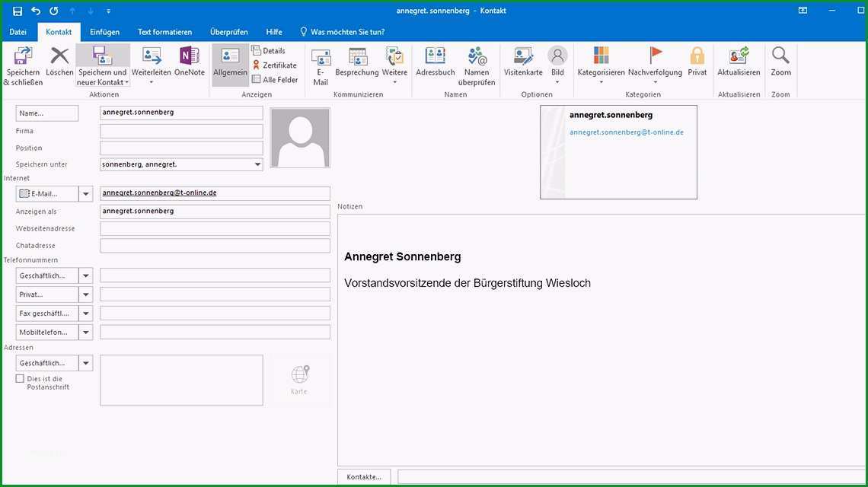Screen dimensions: 868x487
Task: Set Nachverfolgung flag
Action: [x=655, y=66]
